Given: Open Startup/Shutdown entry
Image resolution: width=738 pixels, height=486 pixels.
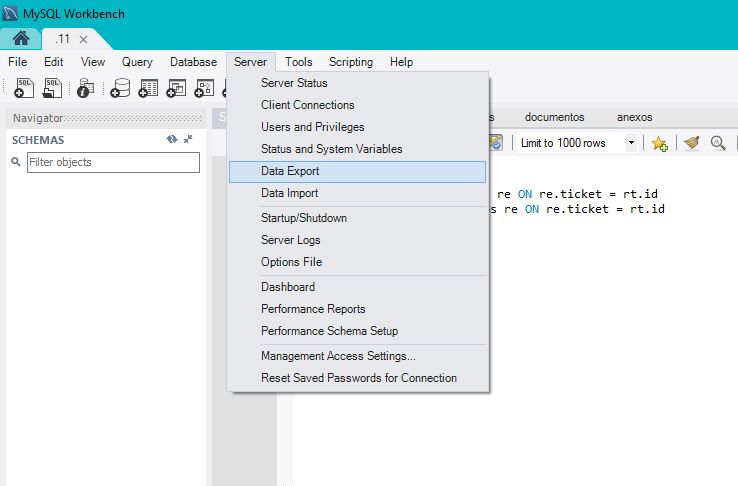Looking at the screenshot, I should click(357, 218).
